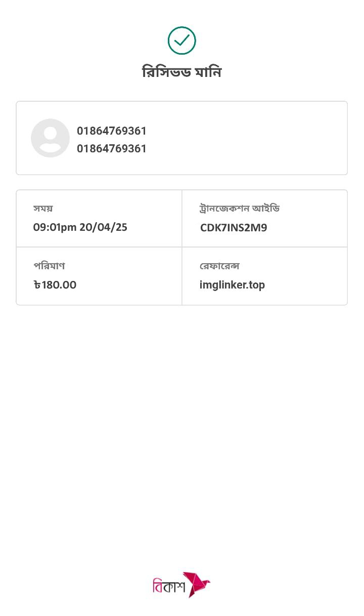The image size is (364, 616).
Task: Tap the পরিমাণ label
Action: coord(49,266)
